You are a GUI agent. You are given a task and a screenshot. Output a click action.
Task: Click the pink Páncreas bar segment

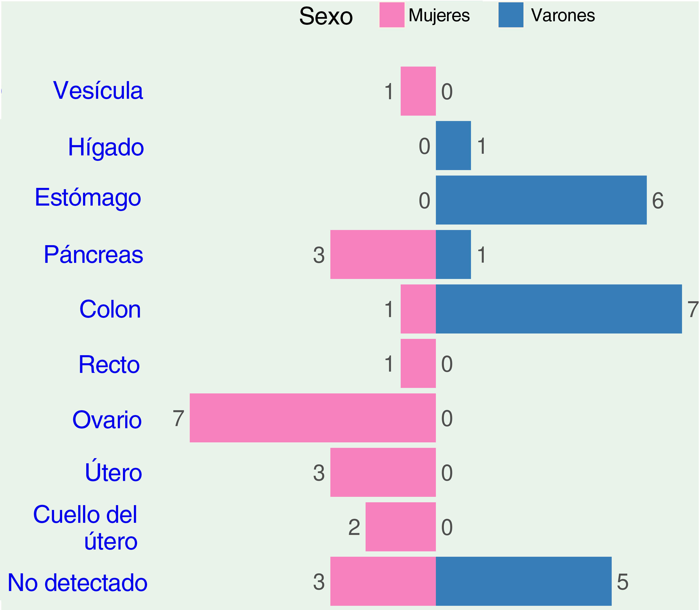point(383,254)
